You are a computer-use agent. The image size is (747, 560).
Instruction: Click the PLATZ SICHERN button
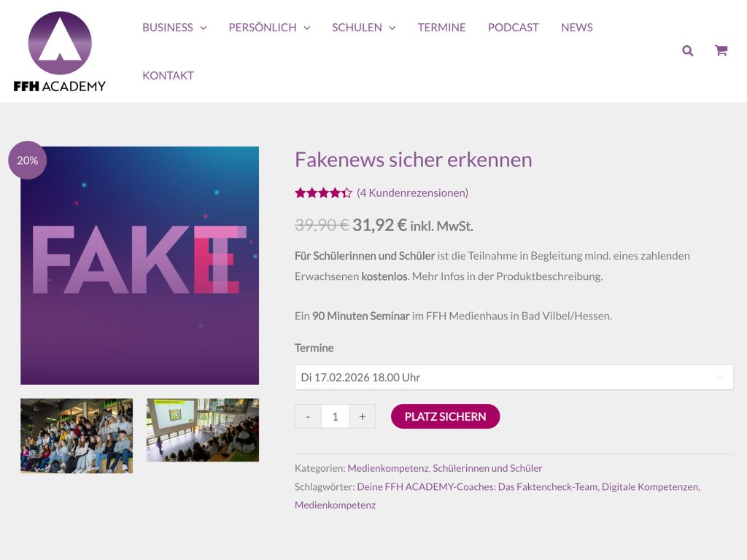click(x=445, y=416)
